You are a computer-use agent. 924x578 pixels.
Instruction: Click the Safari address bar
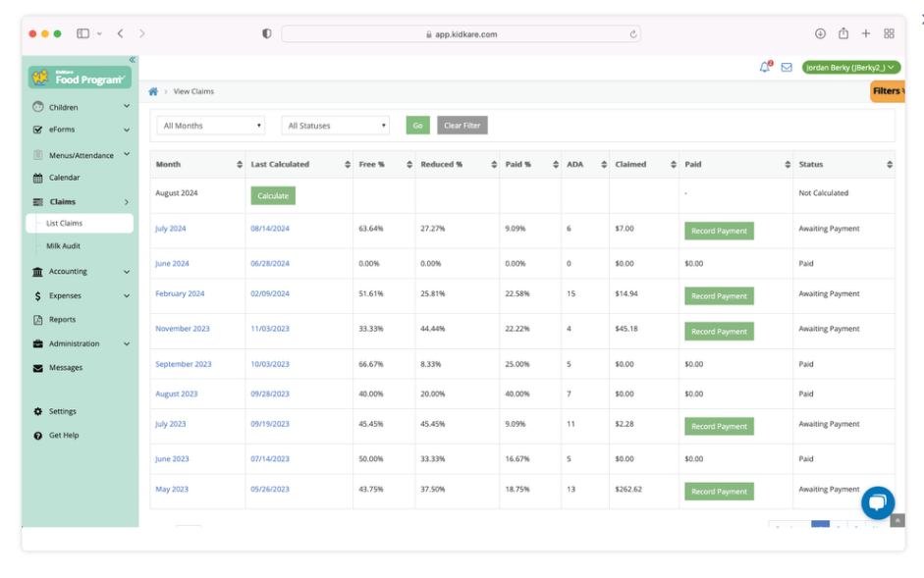[461, 33]
